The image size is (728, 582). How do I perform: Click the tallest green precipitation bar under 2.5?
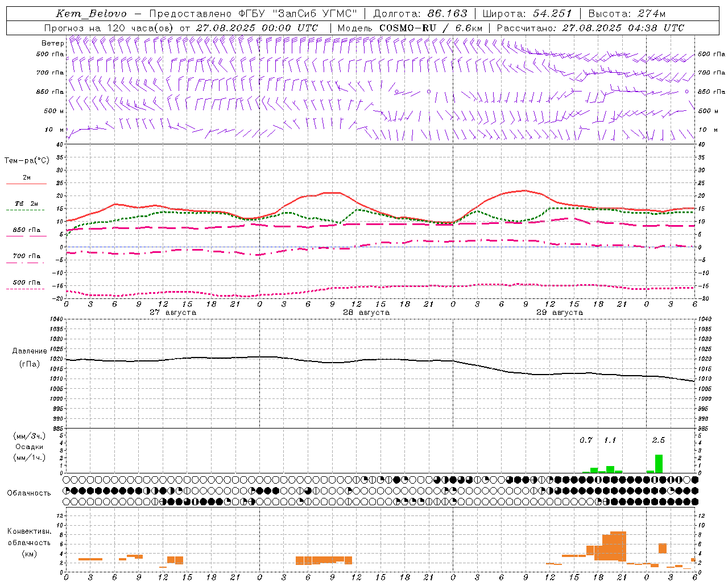[x=659, y=464]
